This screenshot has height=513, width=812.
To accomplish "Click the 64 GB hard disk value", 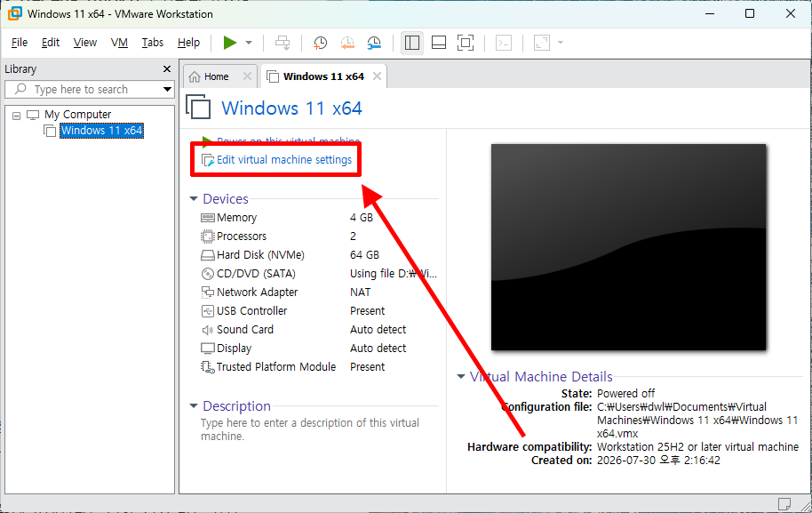I will click(x=364, y=255).
